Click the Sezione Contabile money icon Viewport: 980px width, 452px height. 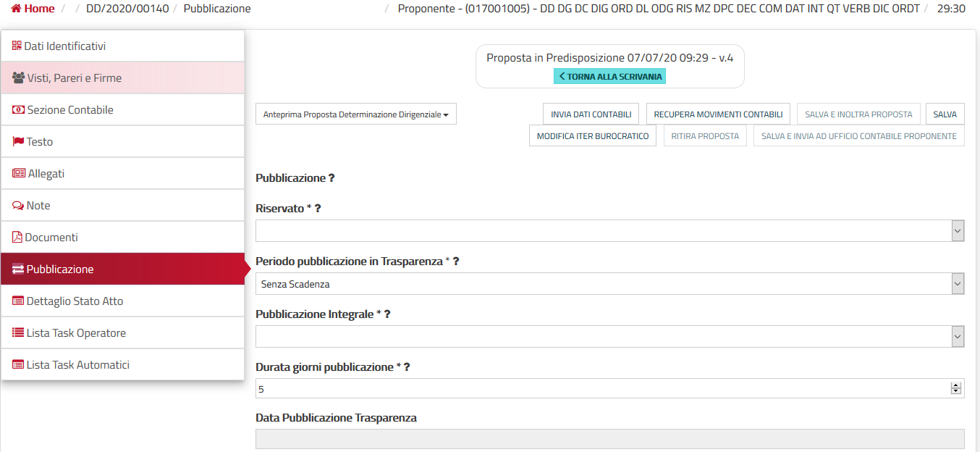coord(19,110)
